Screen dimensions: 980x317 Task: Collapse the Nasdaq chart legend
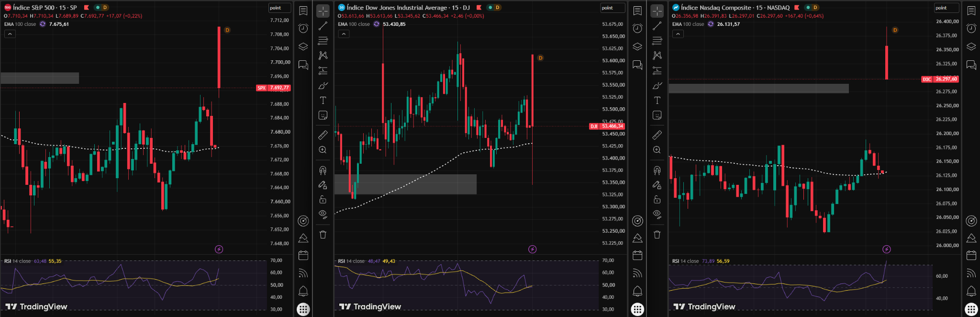(x=678, y=34)
